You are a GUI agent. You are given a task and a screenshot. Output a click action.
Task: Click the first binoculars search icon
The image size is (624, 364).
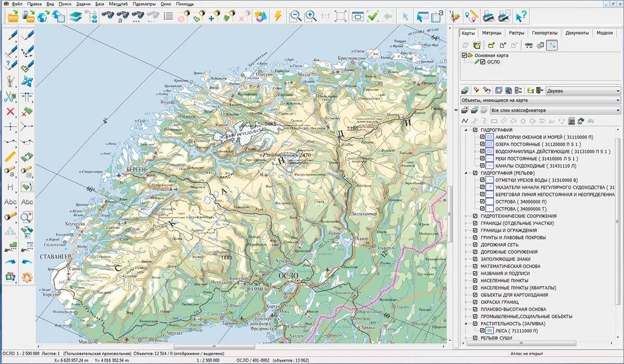[x=108, y=16]
